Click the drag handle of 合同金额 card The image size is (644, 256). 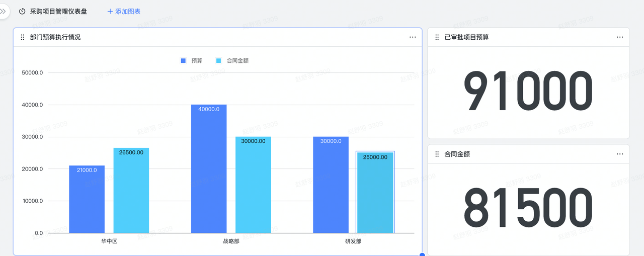coord(437,154)
